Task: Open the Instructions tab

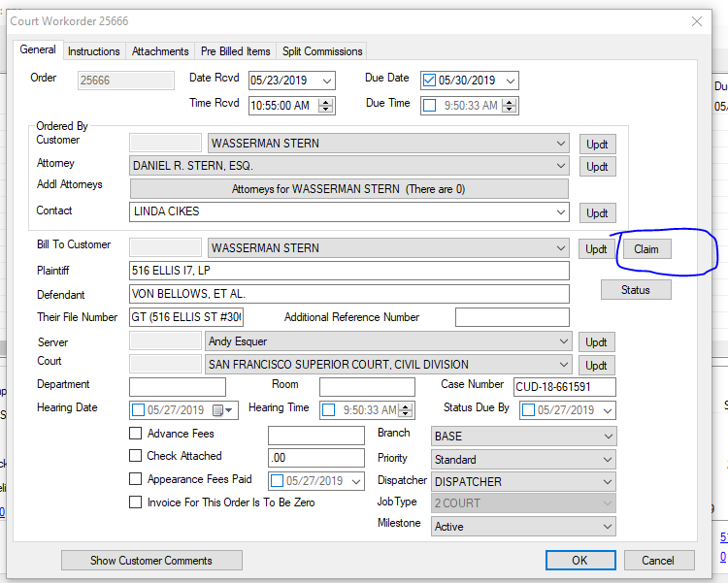Action: tap(94, 51)
